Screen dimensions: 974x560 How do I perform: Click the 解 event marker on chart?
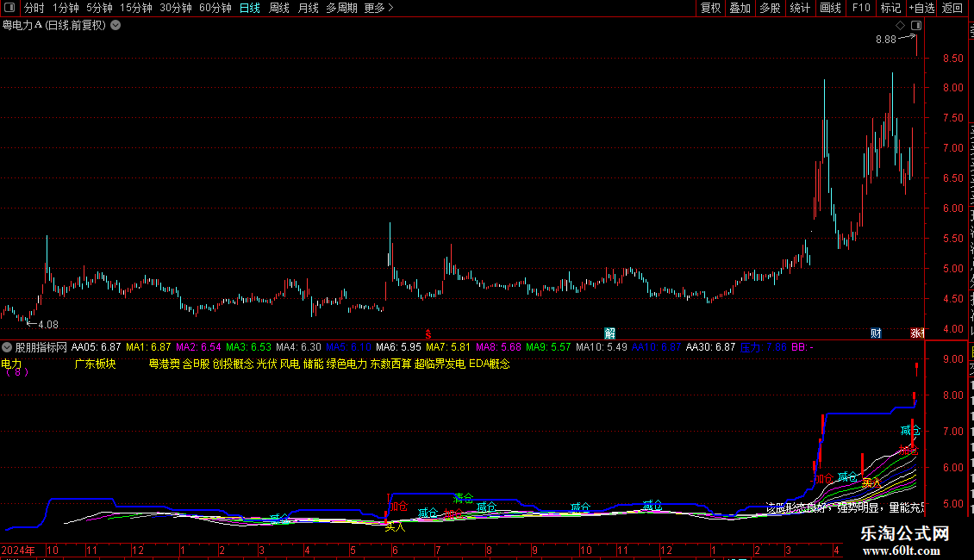pyautogui.click(x=610, y=333)
